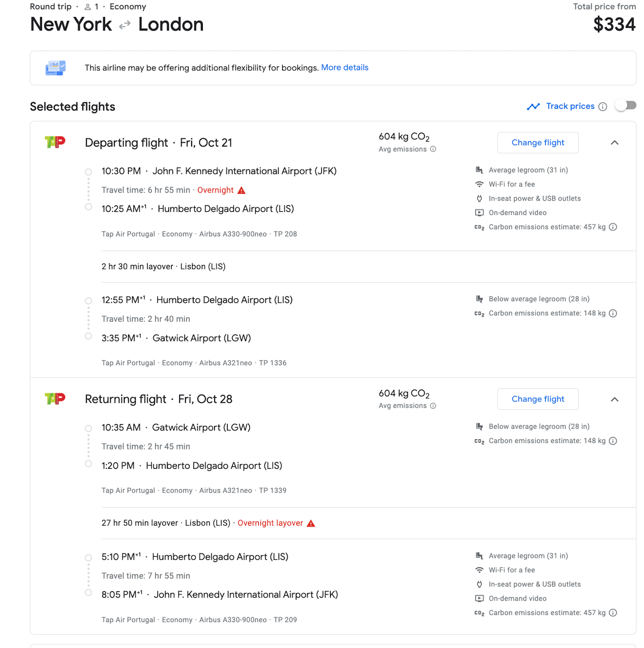Viewport: 644px width, 648px height.
Task: Enable the Track prices toggle switch
Action: pyautogui.click(x=626, y=105)
